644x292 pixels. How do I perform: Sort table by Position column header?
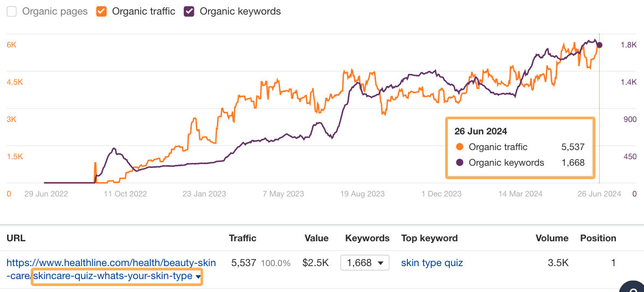[598, 238]
